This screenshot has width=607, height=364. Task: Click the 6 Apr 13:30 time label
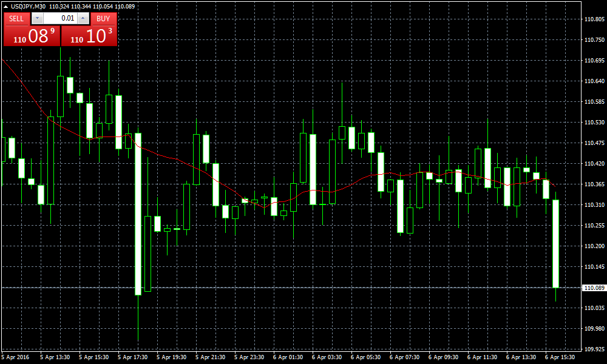[521, 357]
